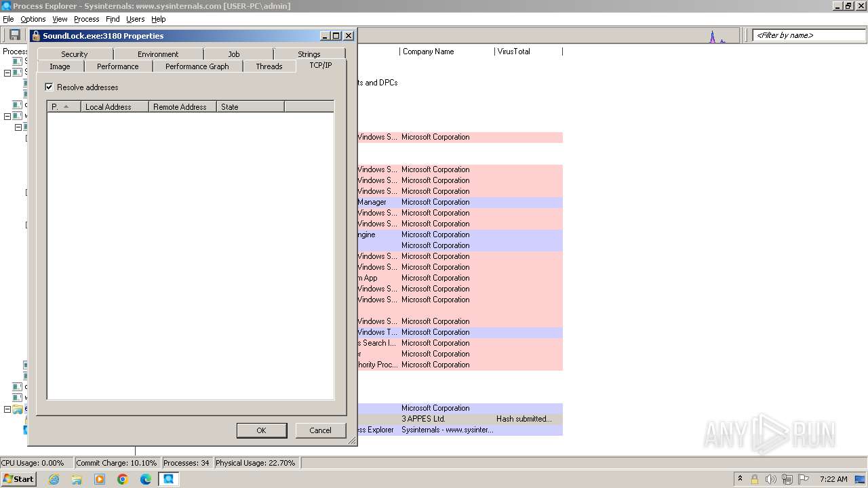
Task: Switch to the Job tab
Action: [x=234, y=54]
